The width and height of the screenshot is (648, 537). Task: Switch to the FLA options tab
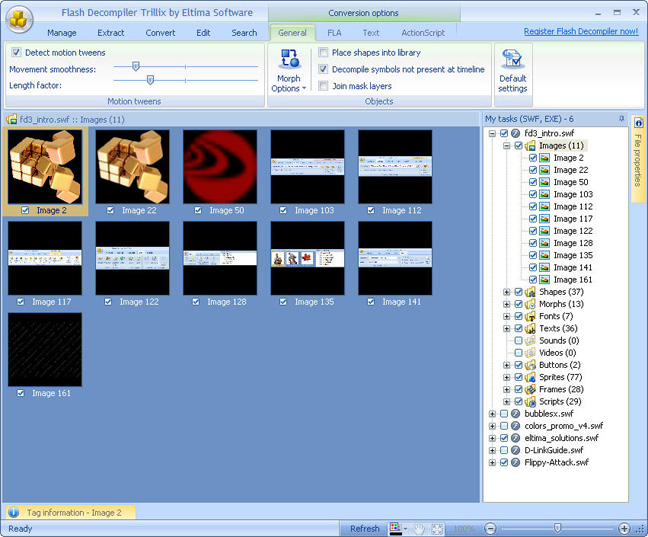[334, 33]
